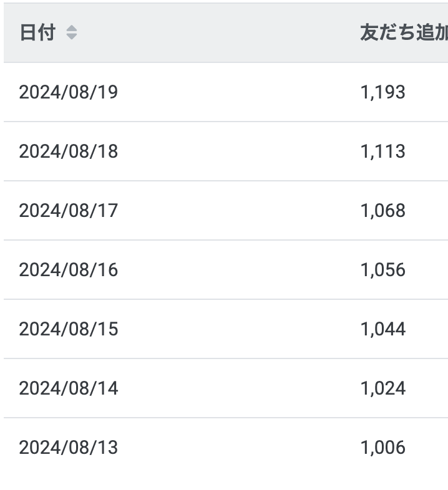Click the 日付 column header label
The height and width of the screenshot is (490, 448).
37,32
